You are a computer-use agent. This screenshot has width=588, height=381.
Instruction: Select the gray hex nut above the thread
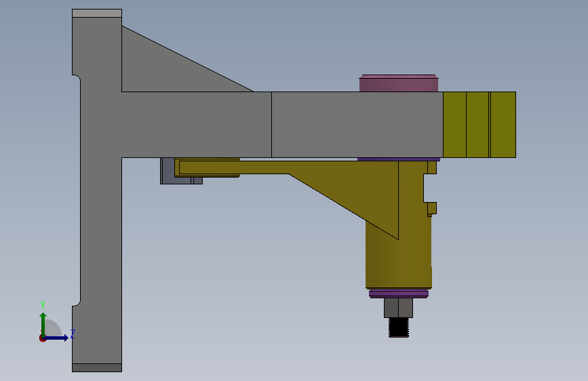(x=398, y=308)
